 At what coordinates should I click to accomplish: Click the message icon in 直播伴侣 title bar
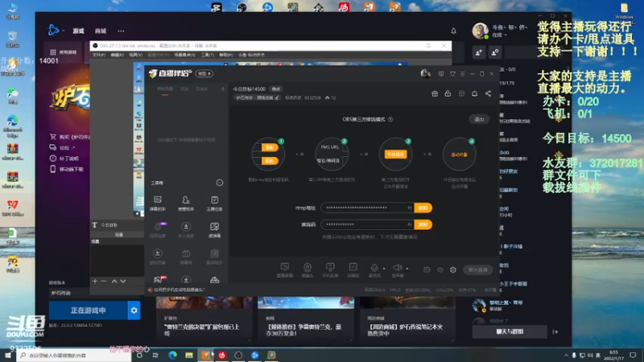coord(441,74)
